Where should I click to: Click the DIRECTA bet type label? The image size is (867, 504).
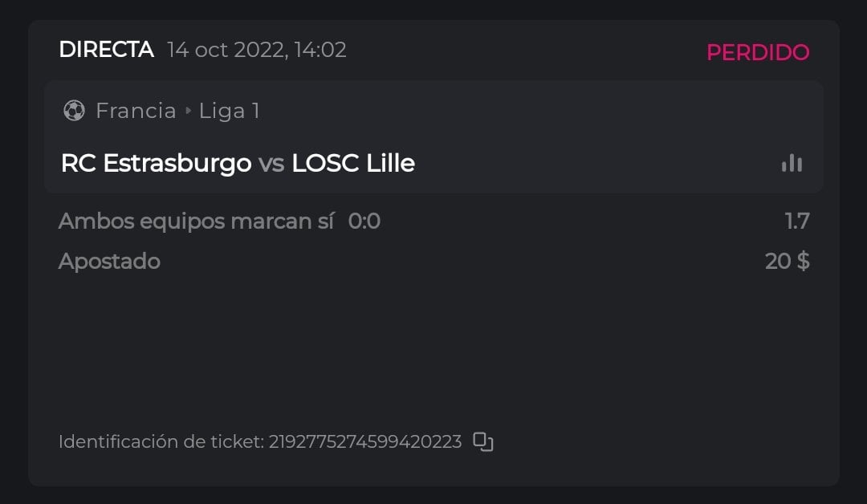point(106,50)
